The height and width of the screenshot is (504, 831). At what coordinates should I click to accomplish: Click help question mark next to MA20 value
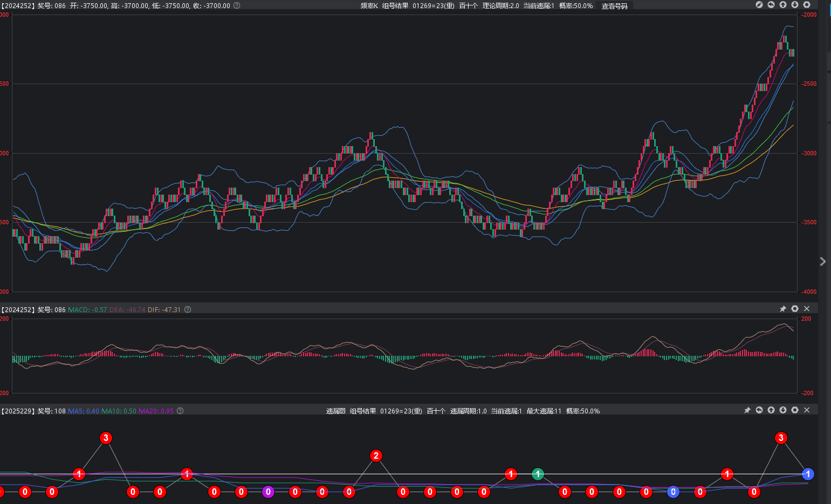pyautogui.click(x=180, y=411)
